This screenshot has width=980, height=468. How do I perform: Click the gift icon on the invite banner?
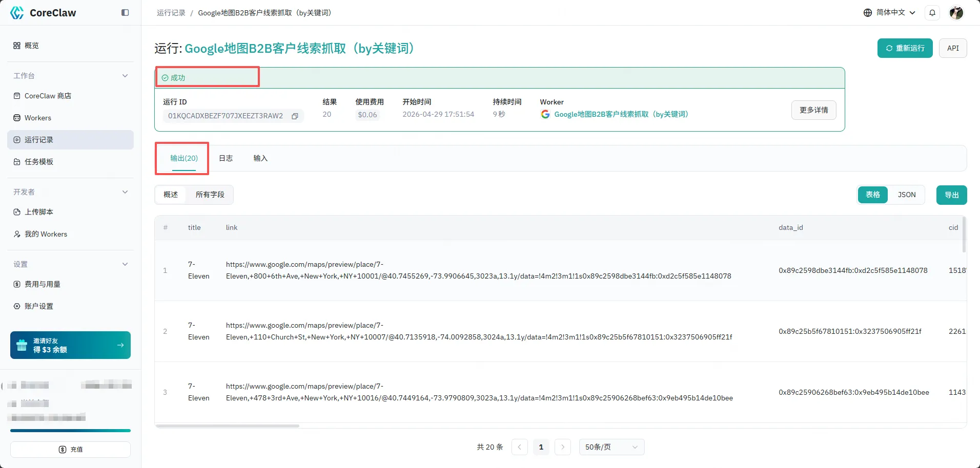[22, 345]
